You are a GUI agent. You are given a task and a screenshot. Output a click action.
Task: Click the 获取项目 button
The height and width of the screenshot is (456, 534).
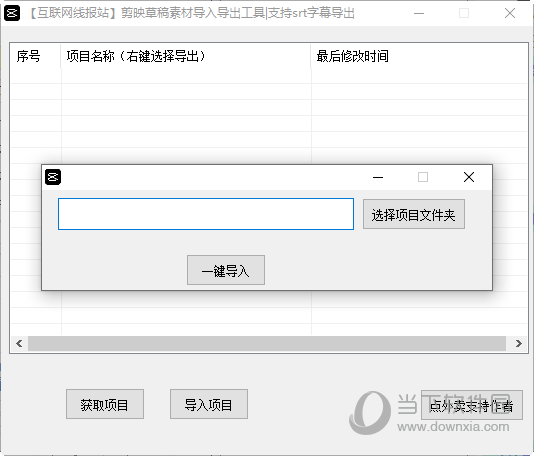105,404
